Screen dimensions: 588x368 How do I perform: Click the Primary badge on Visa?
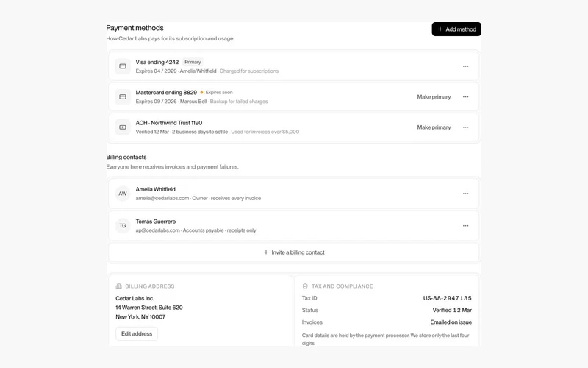[193, 62]
